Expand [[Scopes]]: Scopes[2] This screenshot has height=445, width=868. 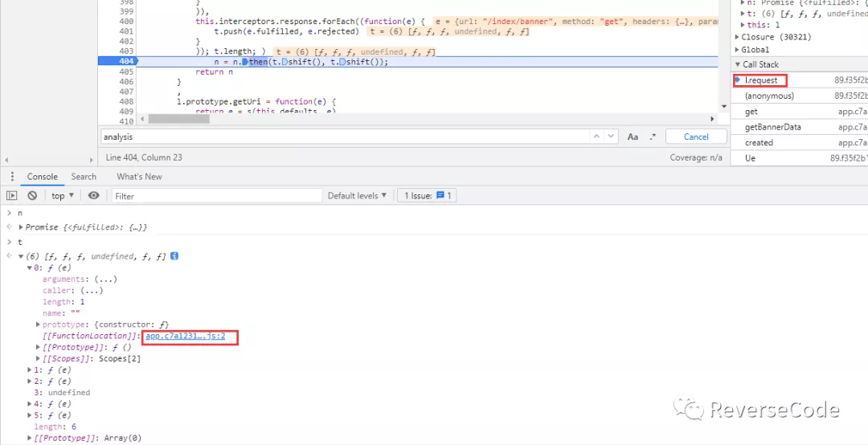click(39, 359)
